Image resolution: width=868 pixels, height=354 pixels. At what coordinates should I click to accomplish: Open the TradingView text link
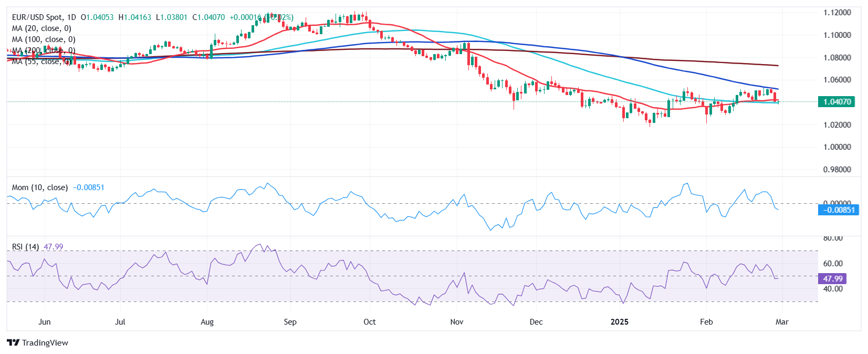pyautogui.click(x=45, y=342)
